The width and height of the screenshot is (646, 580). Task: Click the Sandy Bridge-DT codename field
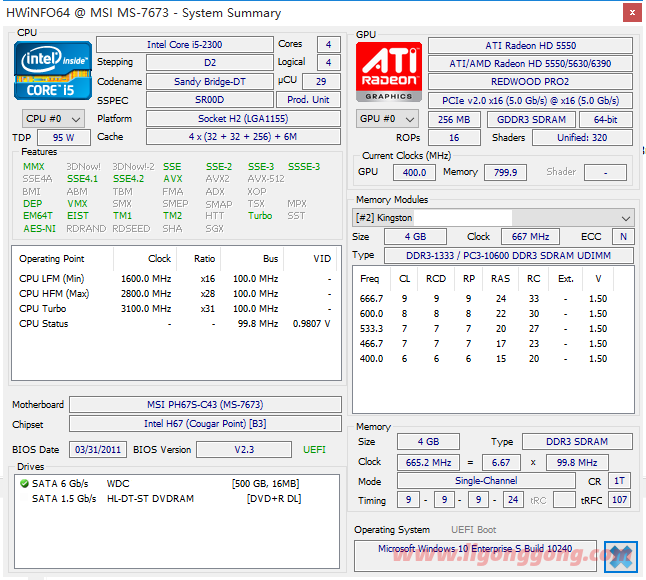tap(209, 81)
